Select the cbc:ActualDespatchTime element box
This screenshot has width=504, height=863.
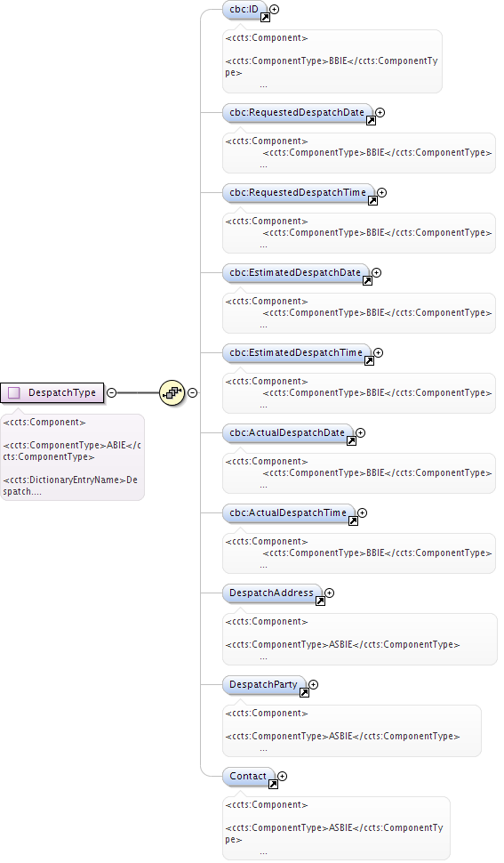289,513
